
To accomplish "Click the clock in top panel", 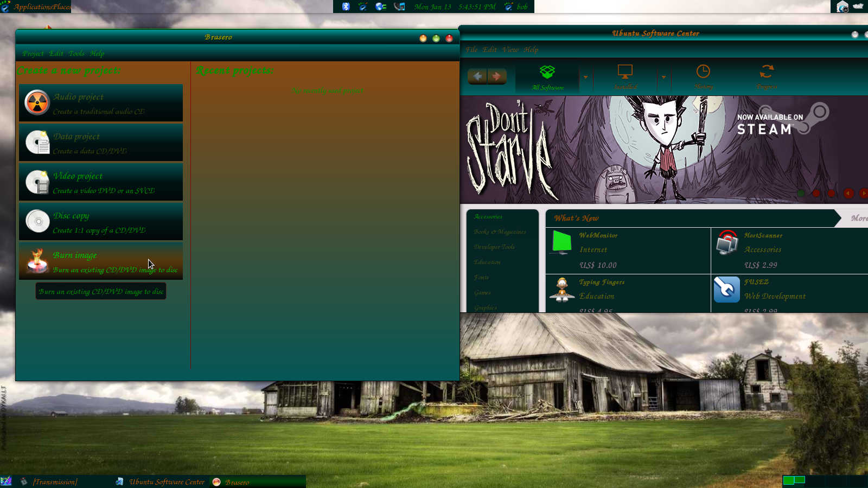I will [x=455, y=7].
